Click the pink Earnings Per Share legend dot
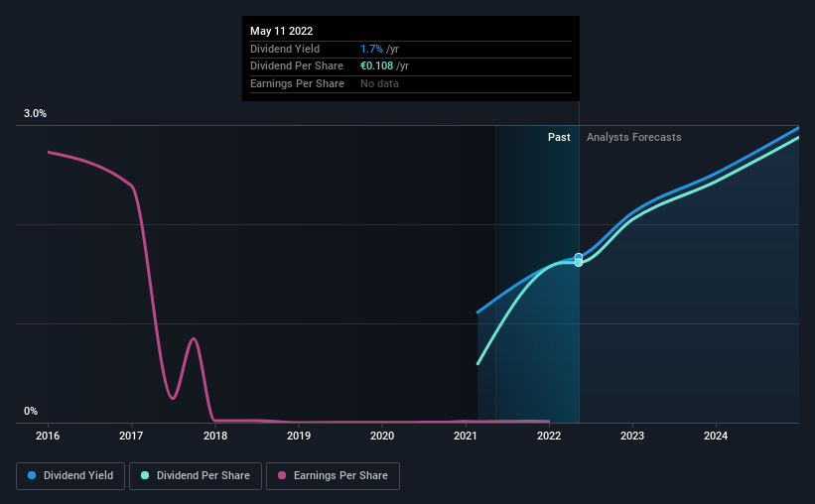This screenshot has height=504, width=815. tap(282, 475)
